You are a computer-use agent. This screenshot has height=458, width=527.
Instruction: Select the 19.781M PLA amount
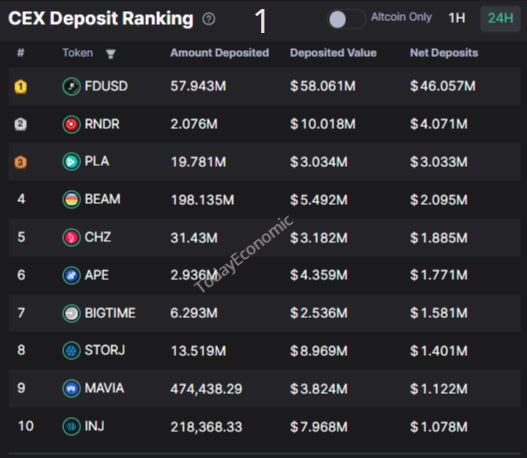(x=198, y=162)
